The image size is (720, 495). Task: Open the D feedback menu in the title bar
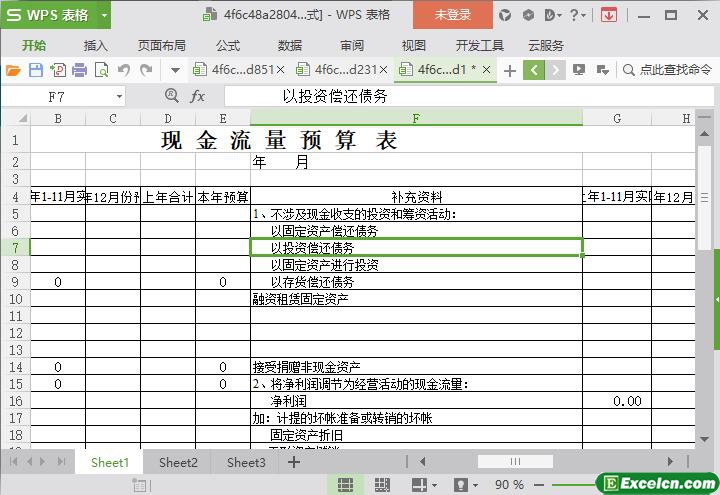point(553,15)
